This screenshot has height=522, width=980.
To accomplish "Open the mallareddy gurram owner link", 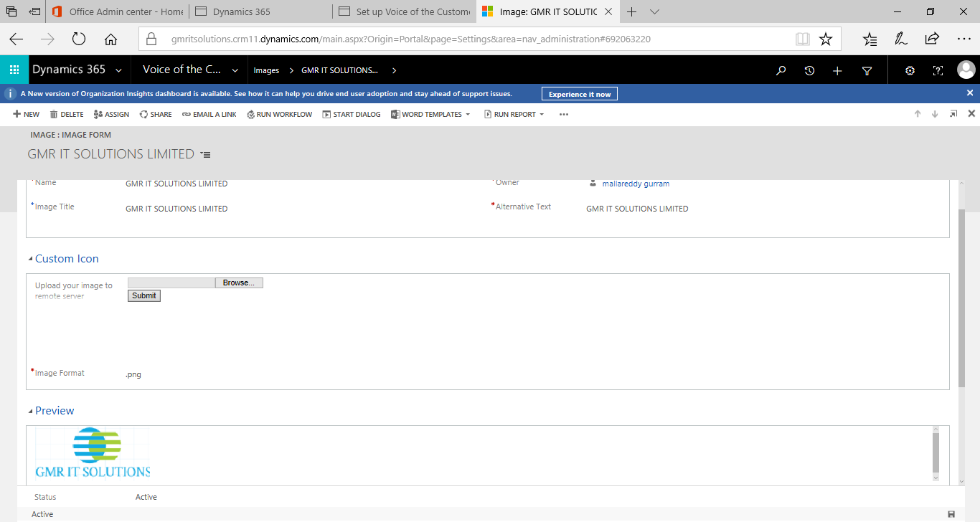I will [636, 184].
